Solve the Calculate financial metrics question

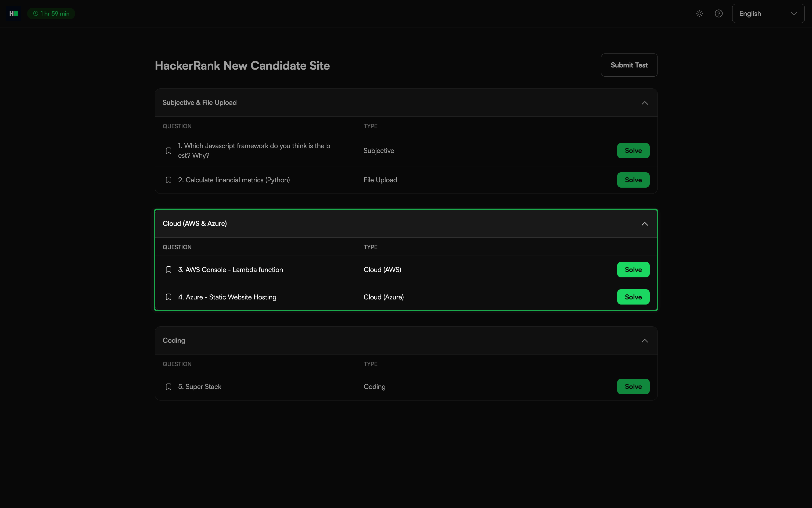point(633,180)
